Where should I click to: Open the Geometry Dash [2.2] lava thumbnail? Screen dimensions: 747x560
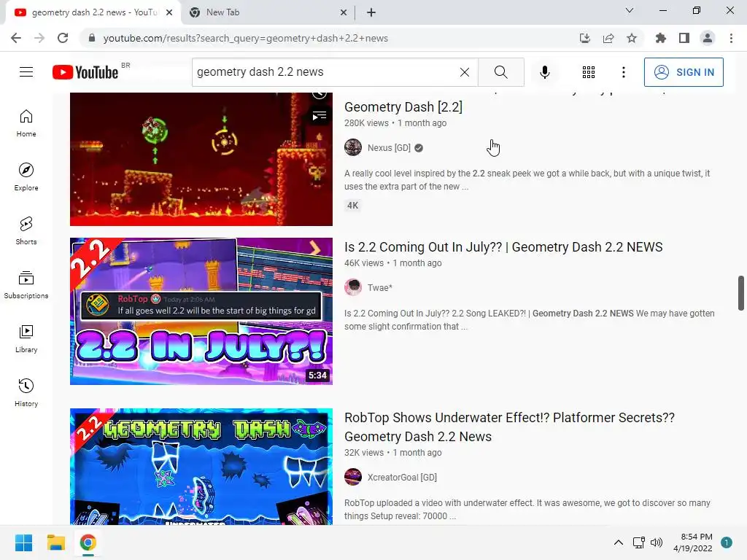(x=201, y=159)
